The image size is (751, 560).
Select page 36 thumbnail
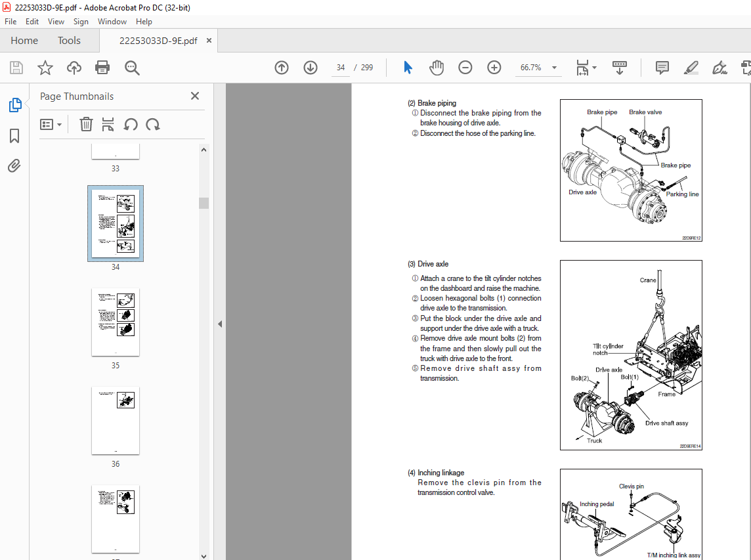[x=116, y=421]
